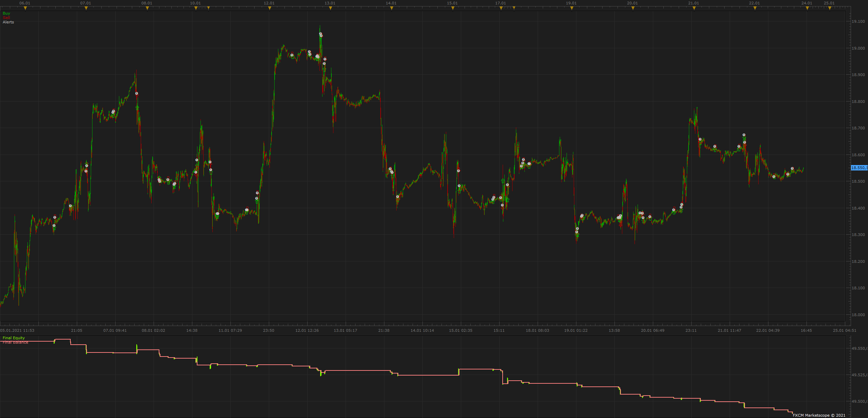The width and height of the screenshot is (868, 418).
Task: Click the 07.01 day marker triangle
Action: pyautogui.click(x=86, y=8)
